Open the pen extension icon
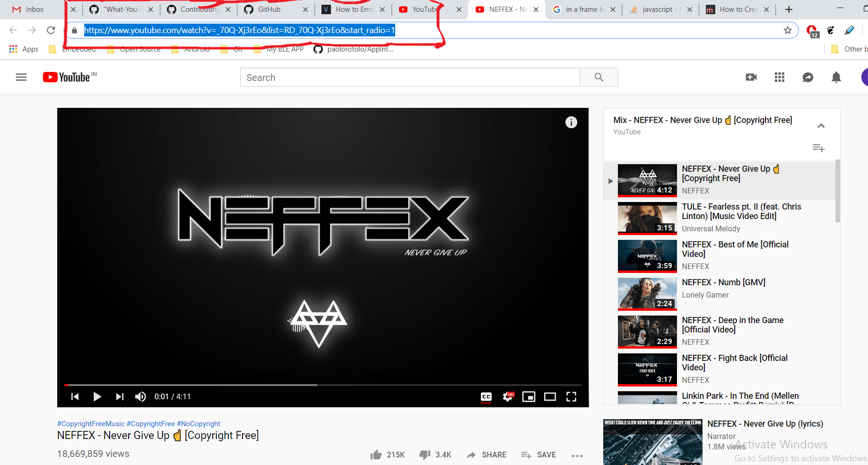Viewport: 868px width, 465px height. [849, 30]
